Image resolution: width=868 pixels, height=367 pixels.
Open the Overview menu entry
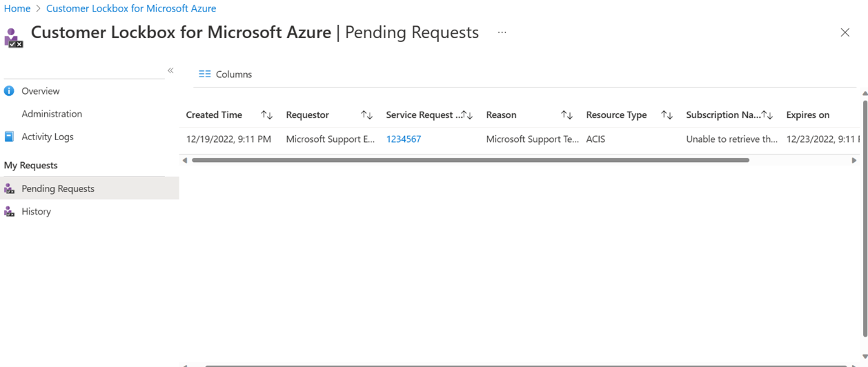(x=40, y=90)
